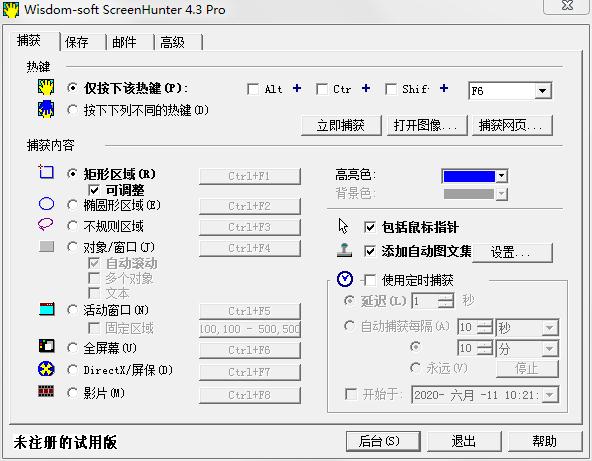The width and height of the screenshot is (592, 461).
Task: Select 对象/窗口(J) radio option
Action: (72, 247)
